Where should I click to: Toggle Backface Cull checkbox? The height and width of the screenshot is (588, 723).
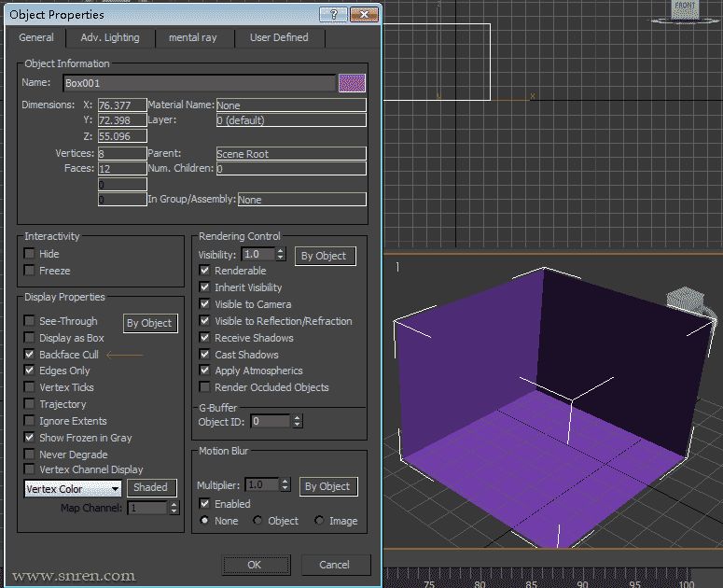[30, 355]
